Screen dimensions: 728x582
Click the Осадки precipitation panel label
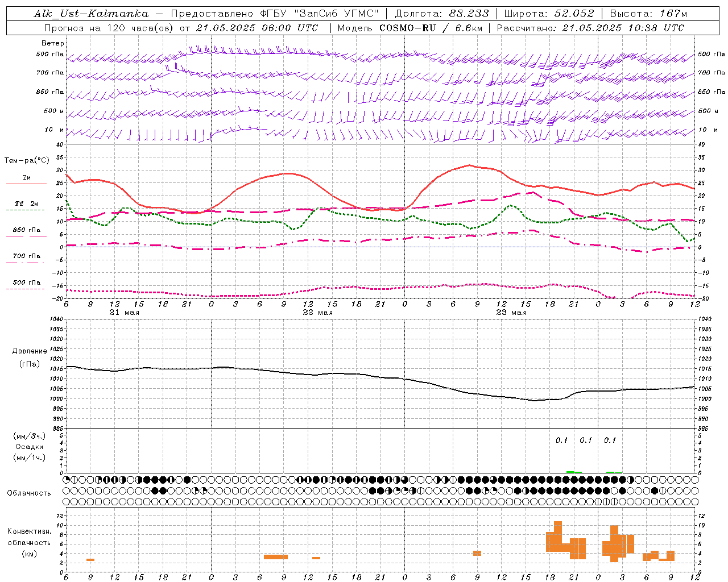(x=30, y=447)
